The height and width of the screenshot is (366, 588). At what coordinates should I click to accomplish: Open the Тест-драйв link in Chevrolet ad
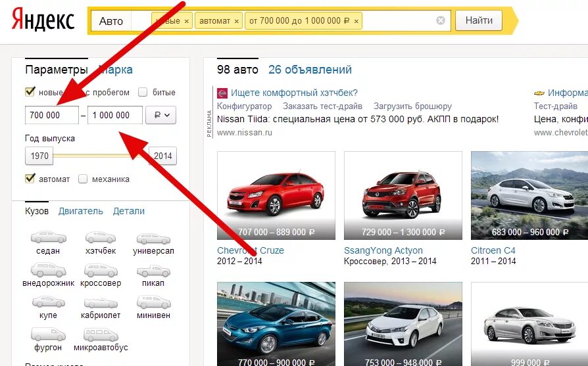coord(556,106)
